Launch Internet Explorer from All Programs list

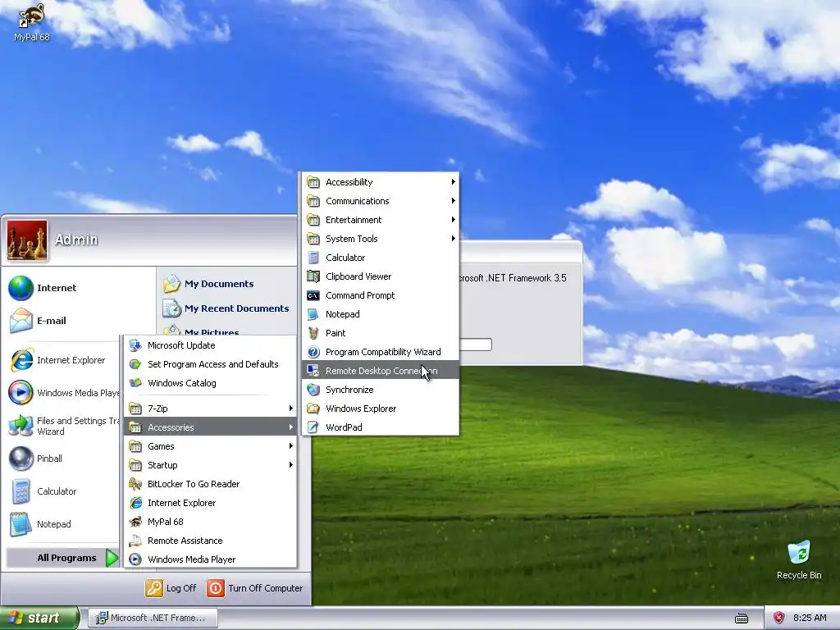click(210, 503)
